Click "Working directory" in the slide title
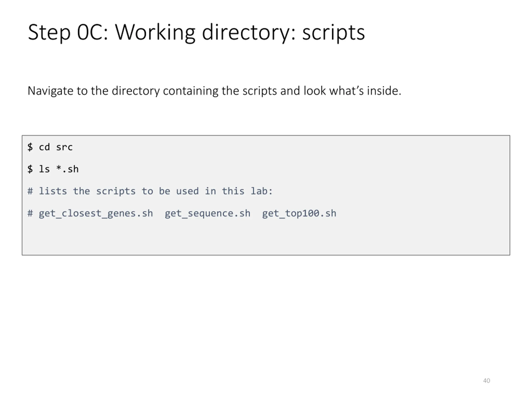This screenshot has width=532, height=399. 202,32
